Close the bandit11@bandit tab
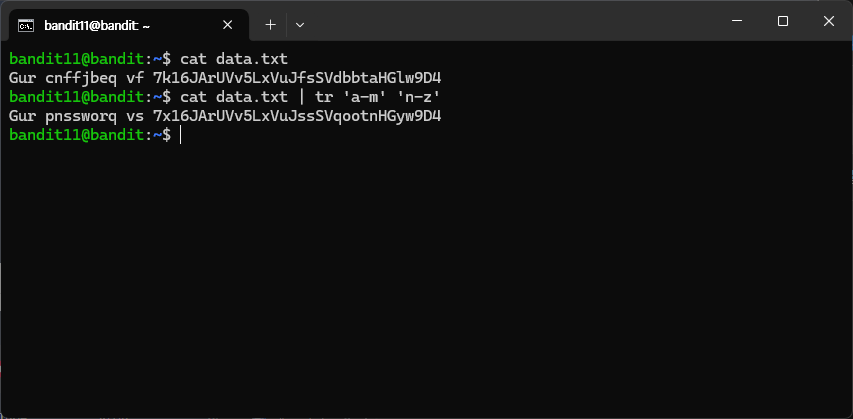This screenshot has height=419, width=853. (x=227, y=25)
